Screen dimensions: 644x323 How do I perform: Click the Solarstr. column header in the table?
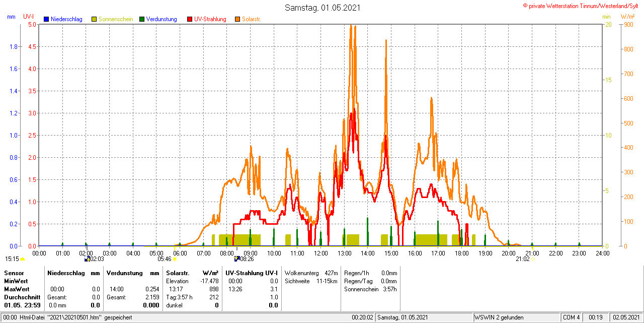coord(177,273)
